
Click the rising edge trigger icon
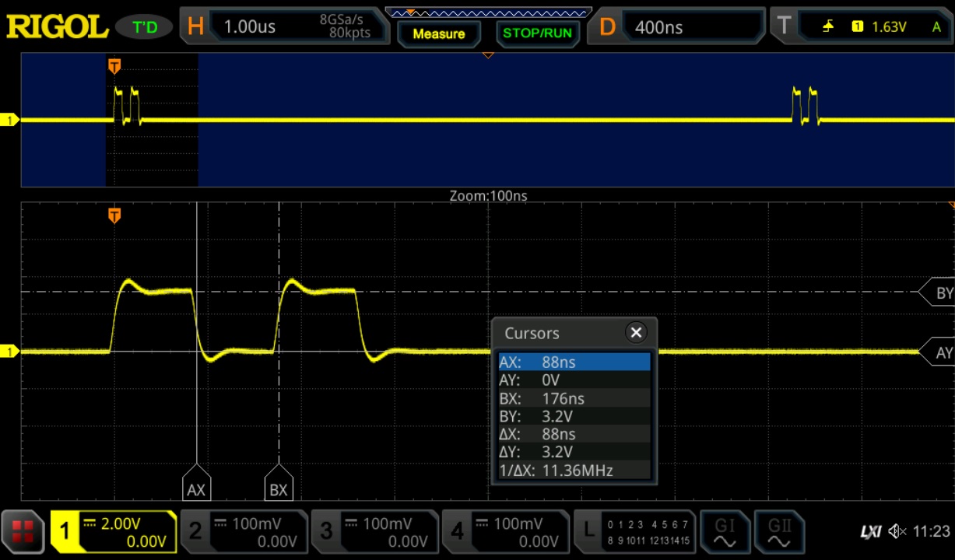[828, 26]
